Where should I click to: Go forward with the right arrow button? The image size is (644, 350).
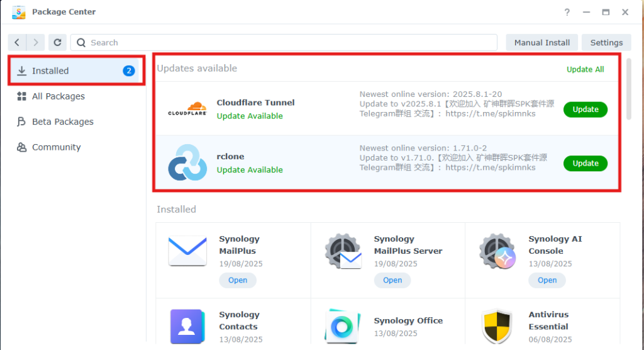[36, 42]
